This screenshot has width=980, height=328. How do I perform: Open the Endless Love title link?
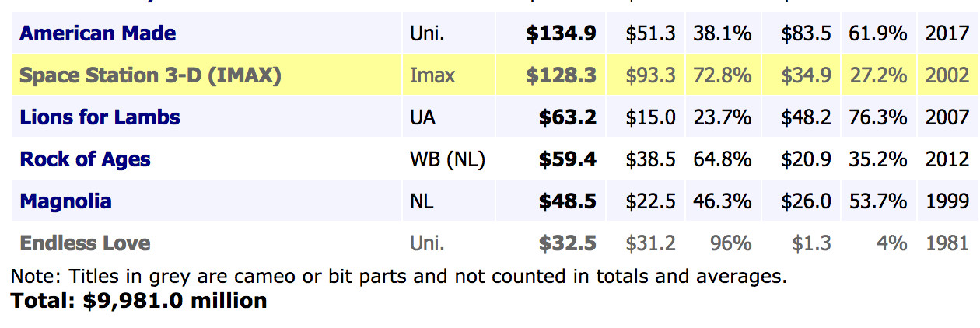(x=86, y=243)
